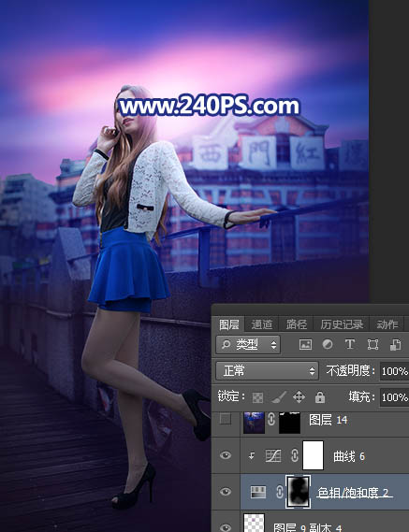The height and width of the screenshot is (532, 409).
Task: Switch to the 图层 (Layers) tab
Action: pos(228,324)
